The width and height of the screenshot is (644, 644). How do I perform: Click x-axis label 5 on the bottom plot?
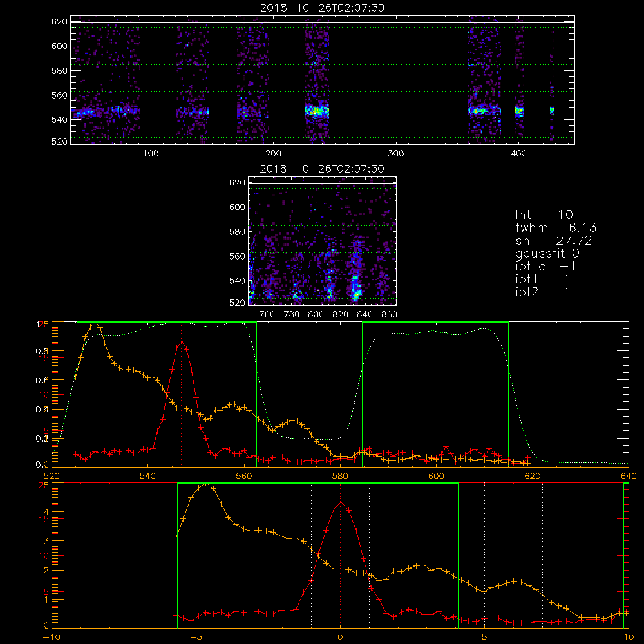pyautogui.click(x=485, y=637)
